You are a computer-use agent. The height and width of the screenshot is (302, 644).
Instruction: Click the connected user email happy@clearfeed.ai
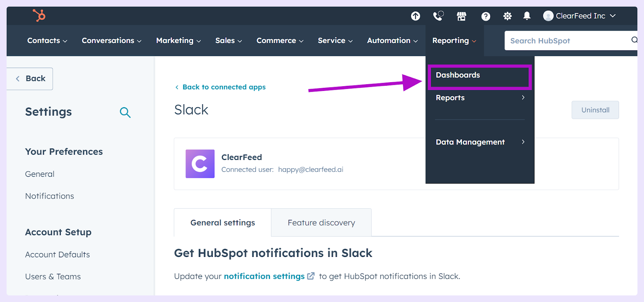pos(311,170)
